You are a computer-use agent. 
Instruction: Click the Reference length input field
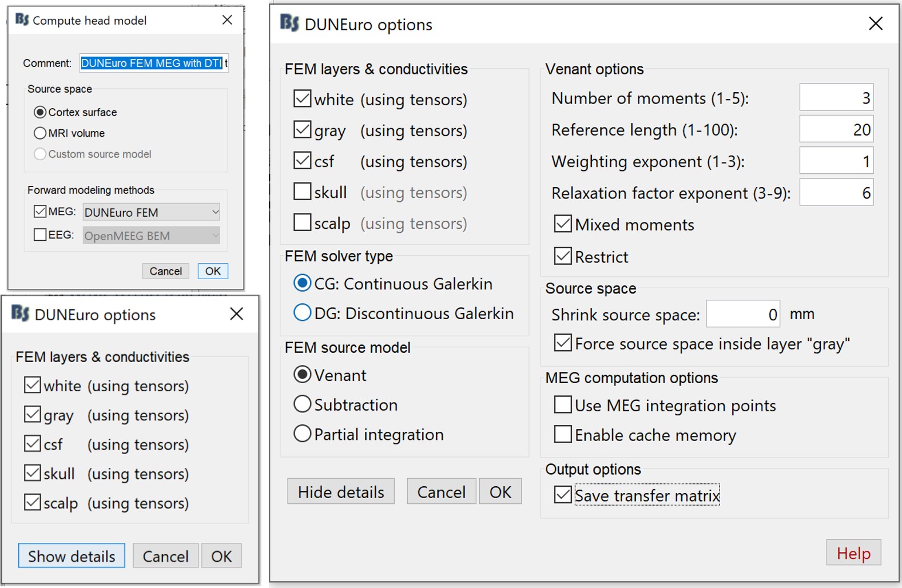click(836, 129)
